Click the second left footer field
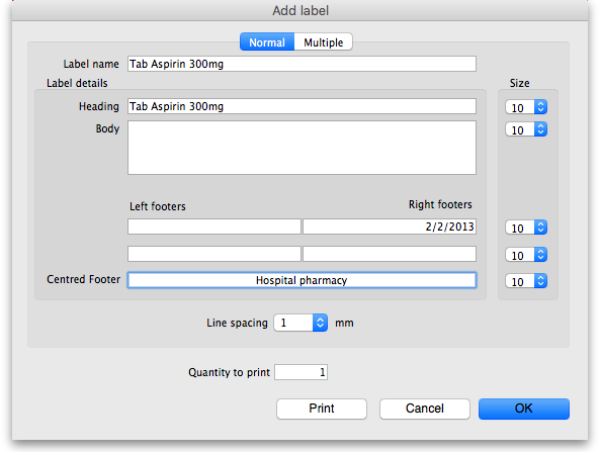Image resolution: width=600 pixels, height=452 pixels. point(214,254)
